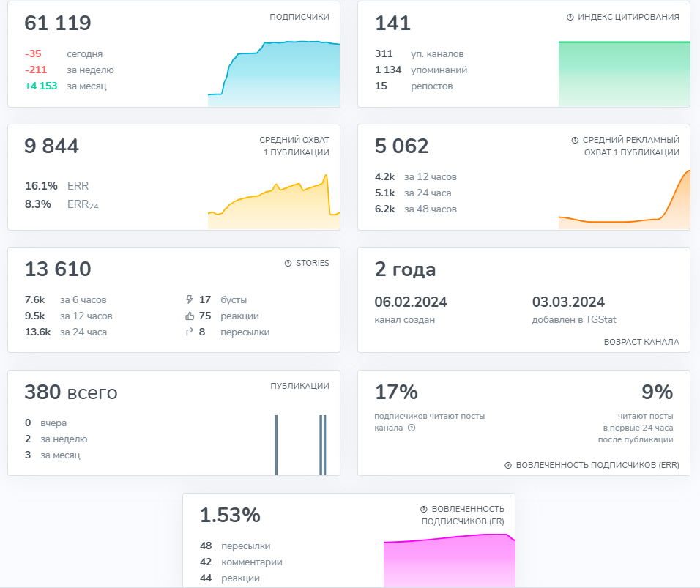The width and height of the screenshot is (700, 588).
Task: Click the help icon beside ИНДЕКС ЦИТИРОВАНИЯ
Action: click(x=570, y=17)
